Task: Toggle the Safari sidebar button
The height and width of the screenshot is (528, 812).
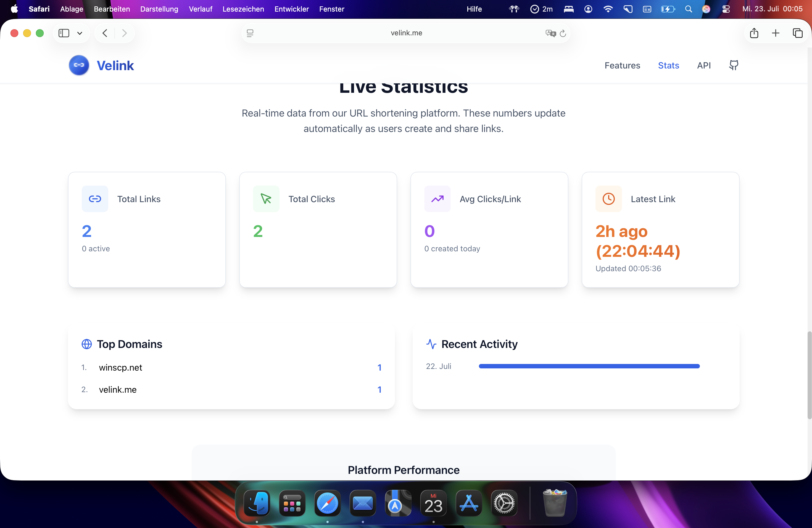Action: click(x=64, y=33)
